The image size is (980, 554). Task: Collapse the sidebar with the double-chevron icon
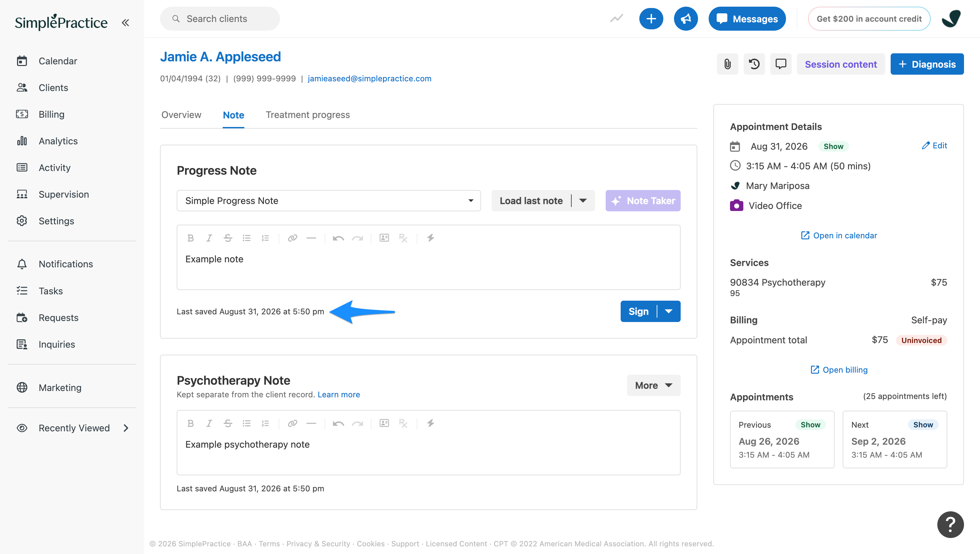125,22
